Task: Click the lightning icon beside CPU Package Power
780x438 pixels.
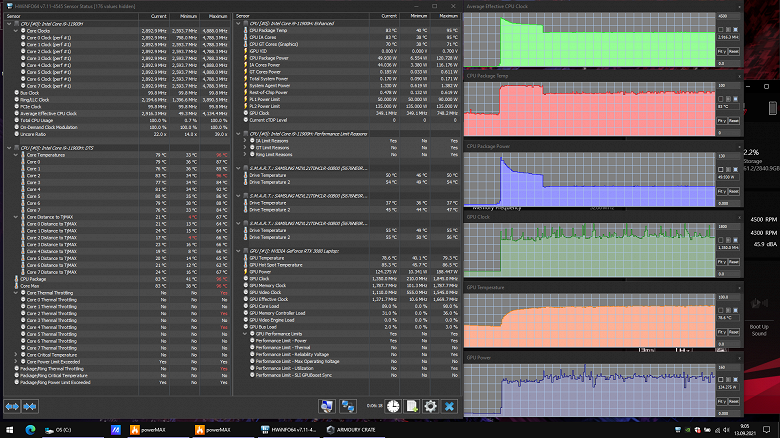Action: (x=245, y=58)
